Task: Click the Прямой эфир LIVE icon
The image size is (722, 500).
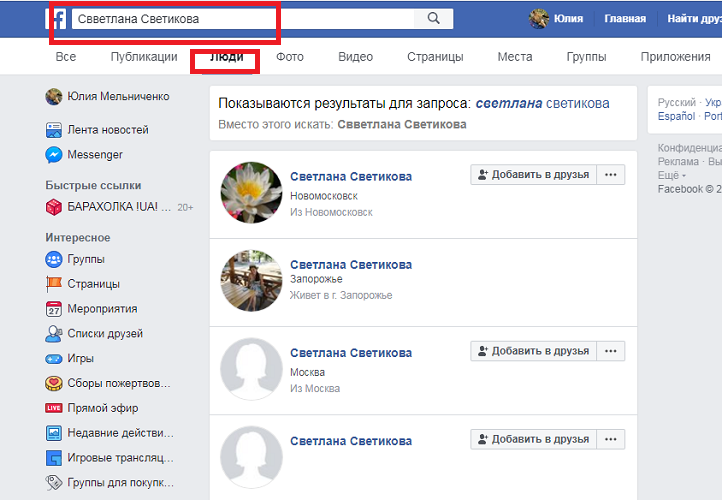Action: [x=54, y=408]
